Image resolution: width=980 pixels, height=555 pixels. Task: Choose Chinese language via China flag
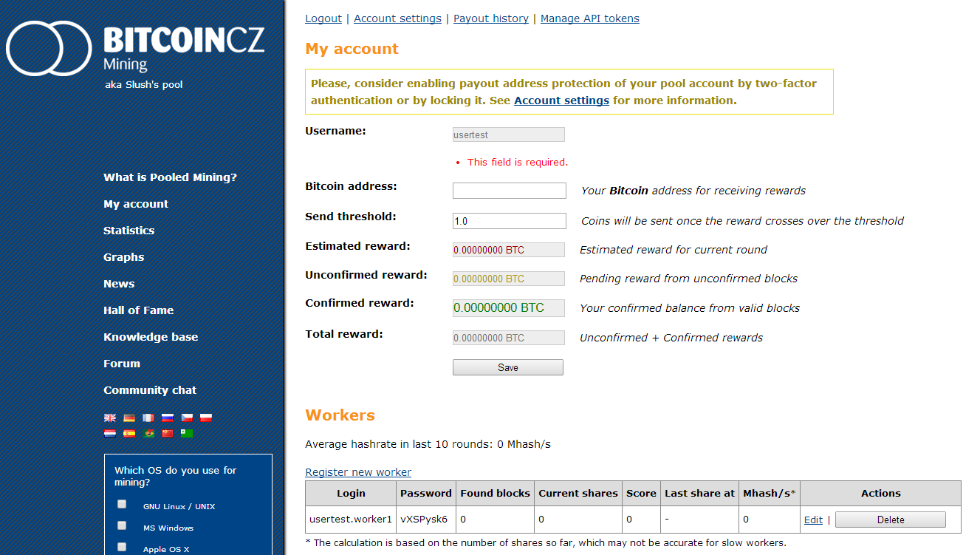point(168,433)
